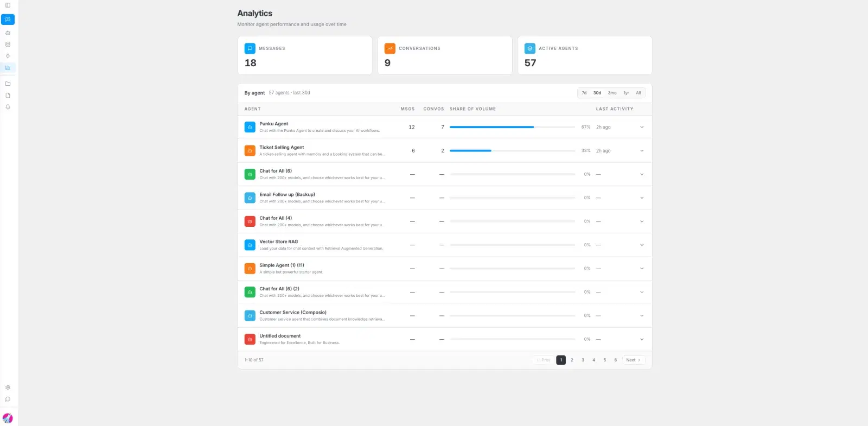Go to page 3

click(x=583, y=360)
